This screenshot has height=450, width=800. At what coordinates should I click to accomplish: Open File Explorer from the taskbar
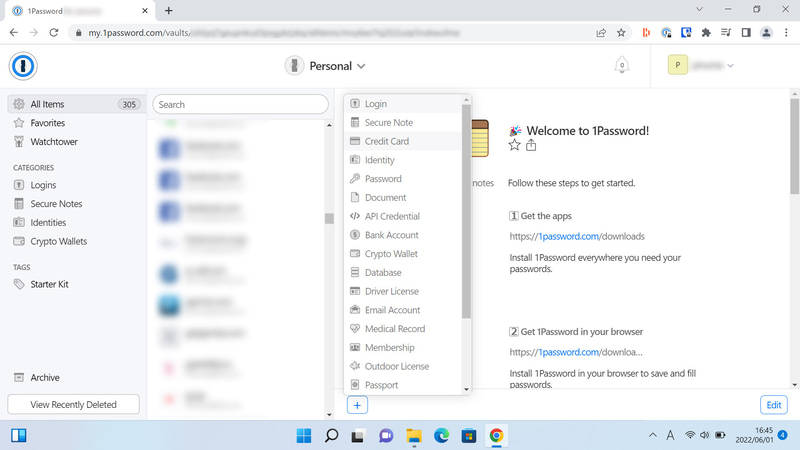(x=414, y=436)
